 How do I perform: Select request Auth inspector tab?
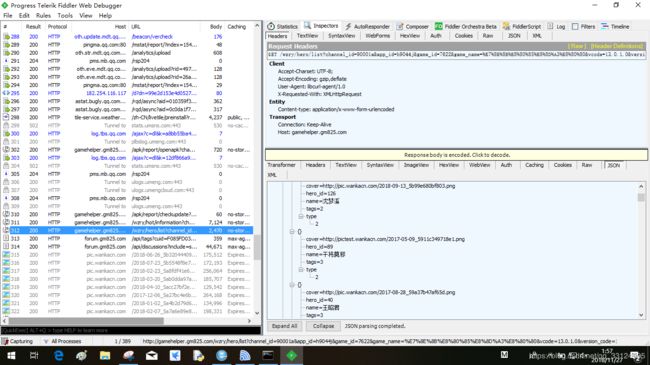tap(436, 36)
